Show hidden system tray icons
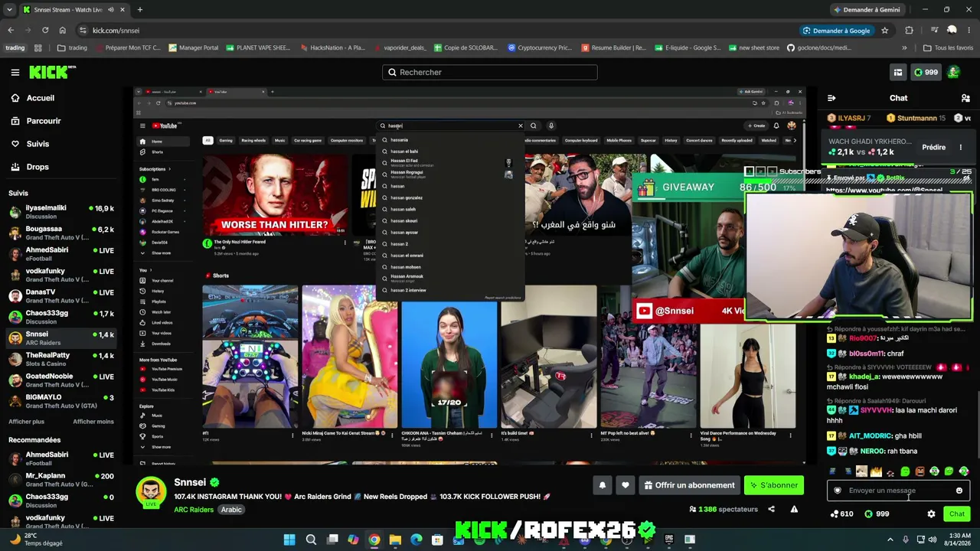 [x=890, y=540]
